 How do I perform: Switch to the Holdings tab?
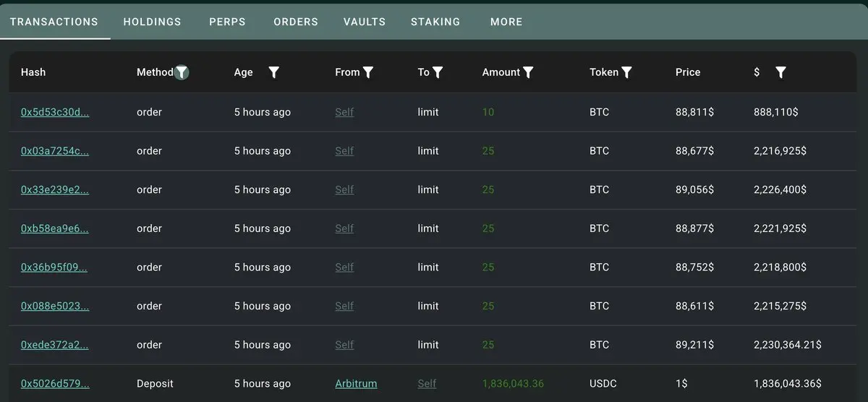(x=152, y=22)
